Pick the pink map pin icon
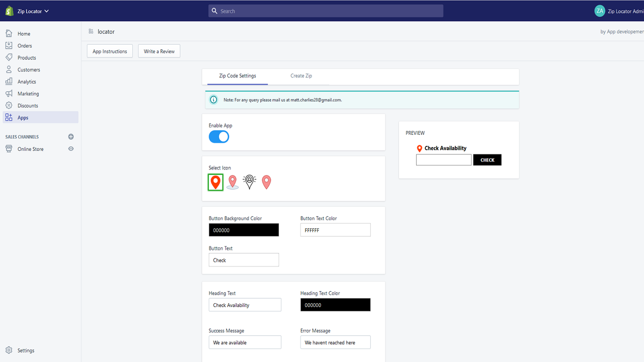 [x=266, y=182]
